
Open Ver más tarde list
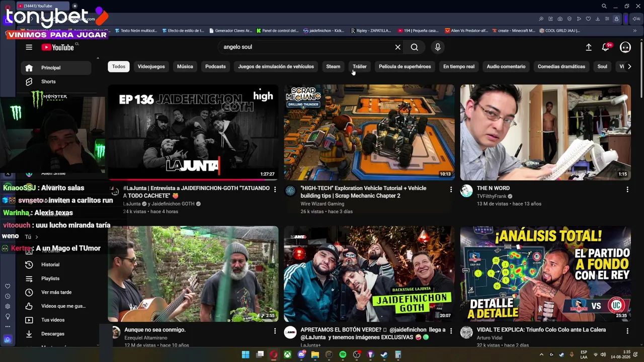[x=56, y=292]
